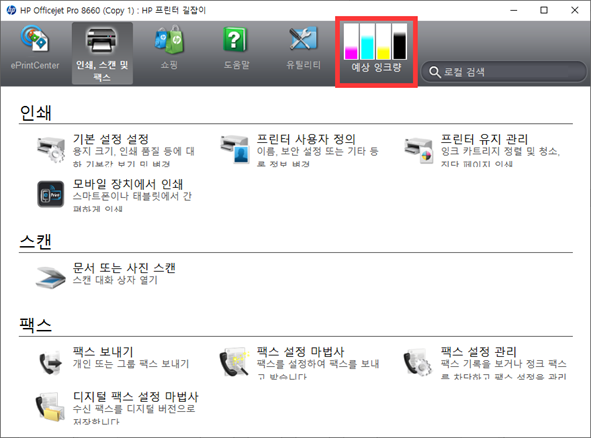Click the 팩스 설정 마법사 wand icon
Screen dimensions: 591x438
coord(234,362)
